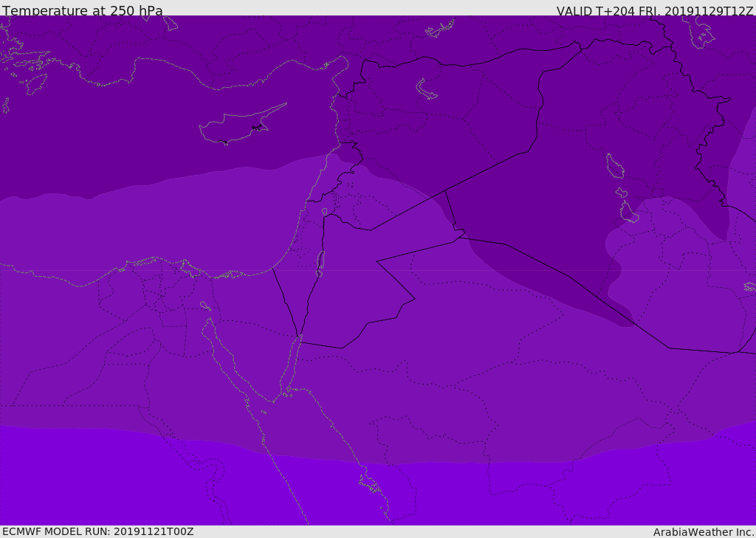Click the ArabiaWeather Inc credit text

pyautogui.click(x=704, y=532)
